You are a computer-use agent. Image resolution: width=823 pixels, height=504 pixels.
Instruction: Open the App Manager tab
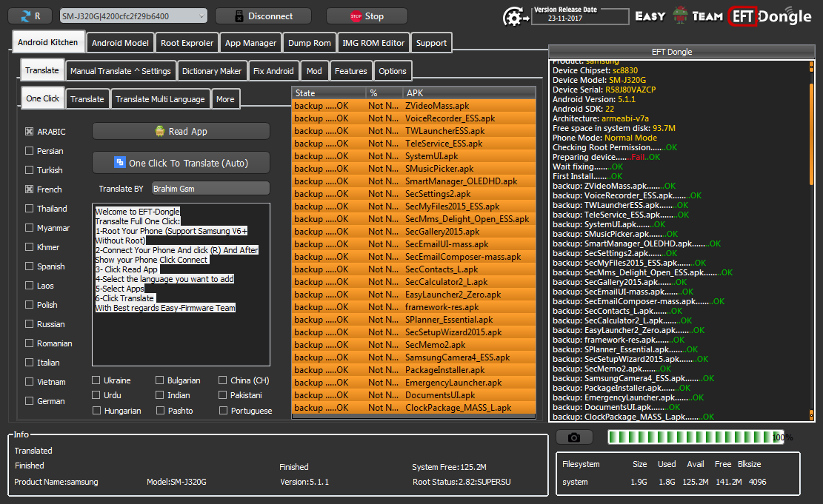[250, 43]
